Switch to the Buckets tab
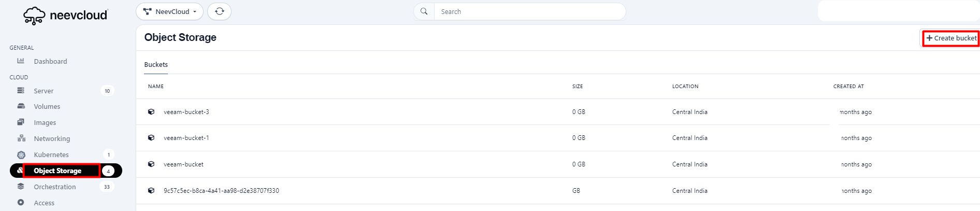The image size is (980, 211). (156, 65)
